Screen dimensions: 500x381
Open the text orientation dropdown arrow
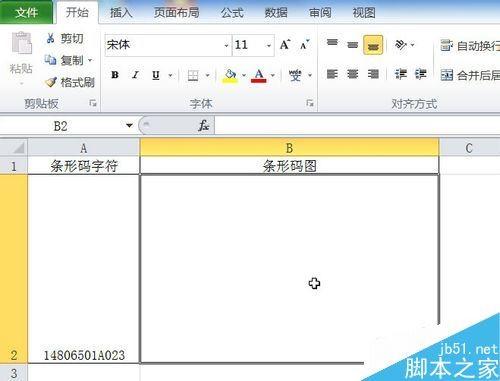[x=413, y=45]
